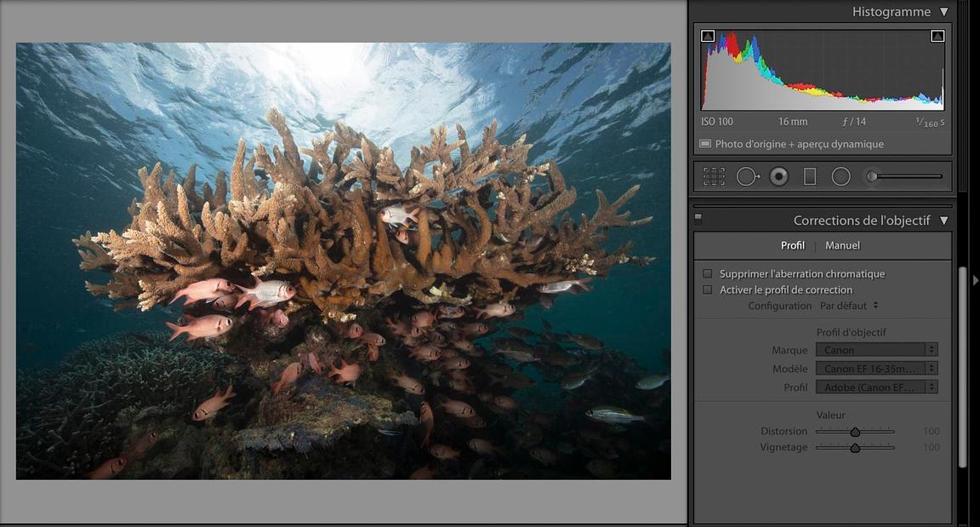Viewport: 980px width, 527px height.
Task: Collapse the Histogramme panel
Action: (943, 12)
